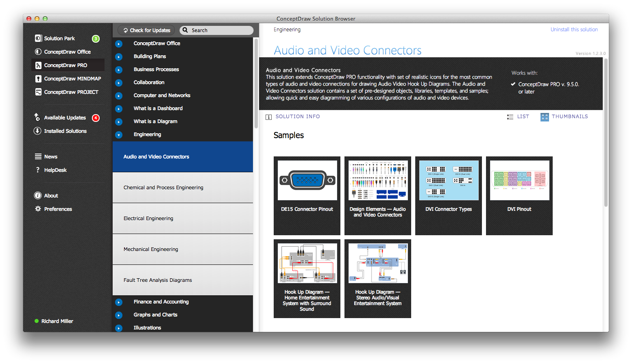This screenshot has height=364, width=632.
Task: Expand the Business Processes category arrow
Action: 119,70
